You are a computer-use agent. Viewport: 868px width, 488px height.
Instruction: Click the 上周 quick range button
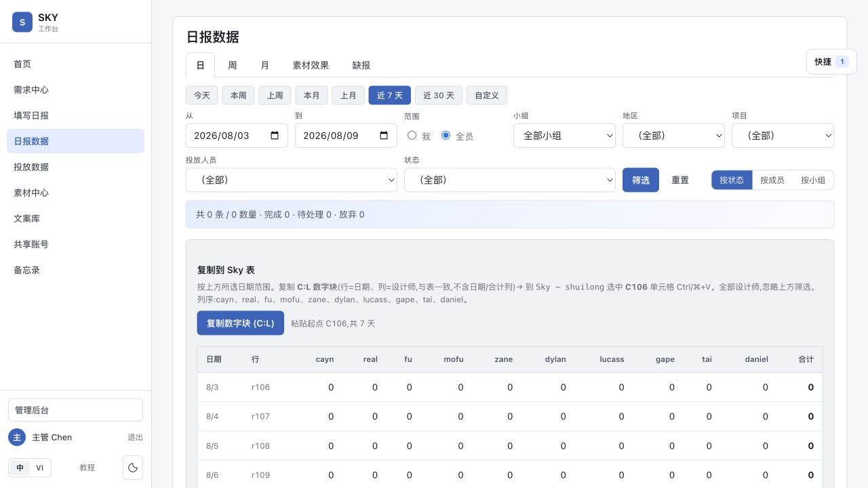pos(275,96)
